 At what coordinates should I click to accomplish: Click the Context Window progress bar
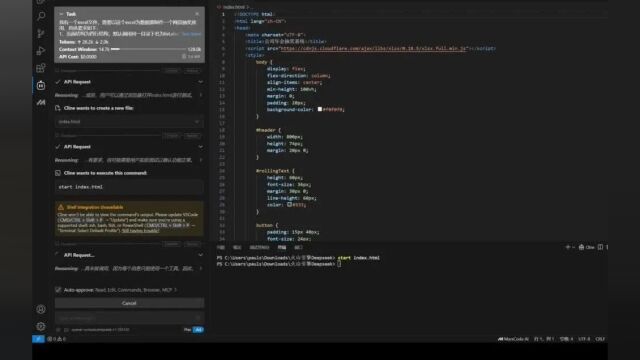(149, 49)
